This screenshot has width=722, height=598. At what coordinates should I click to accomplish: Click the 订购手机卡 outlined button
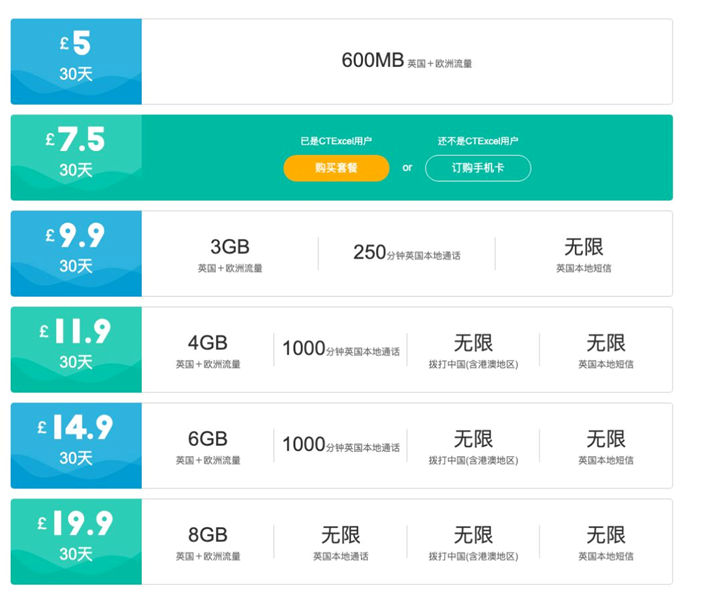coord(477,168)
